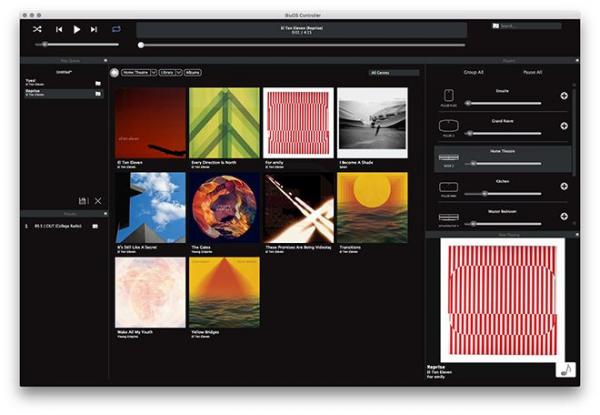Open the Every Direction Is North album
600x415 pixels.
pos(224,123)
